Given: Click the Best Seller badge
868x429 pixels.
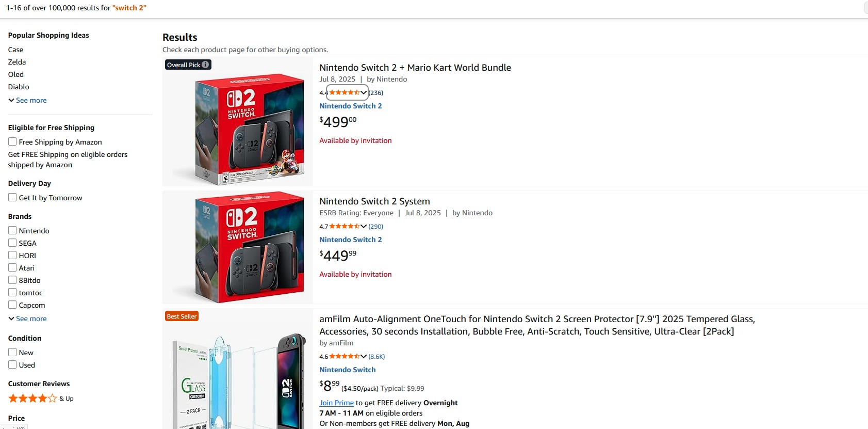Looking at the screenshot, I should click(x=182, y=316).
